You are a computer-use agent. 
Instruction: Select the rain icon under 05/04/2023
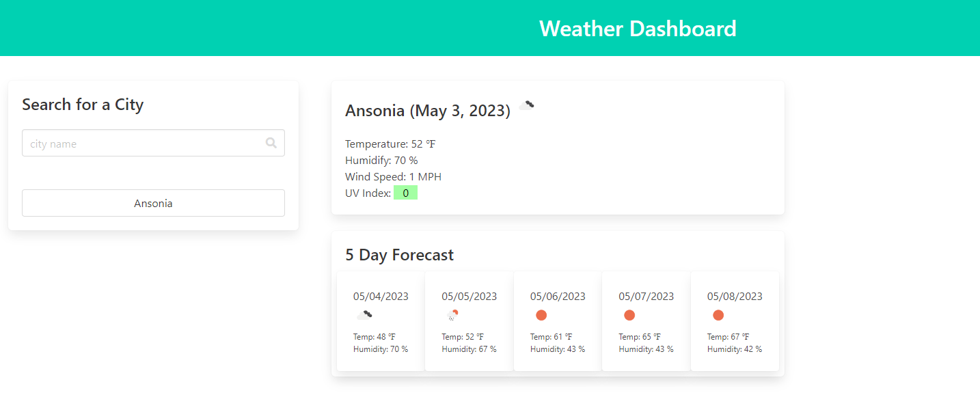(366, 315)
